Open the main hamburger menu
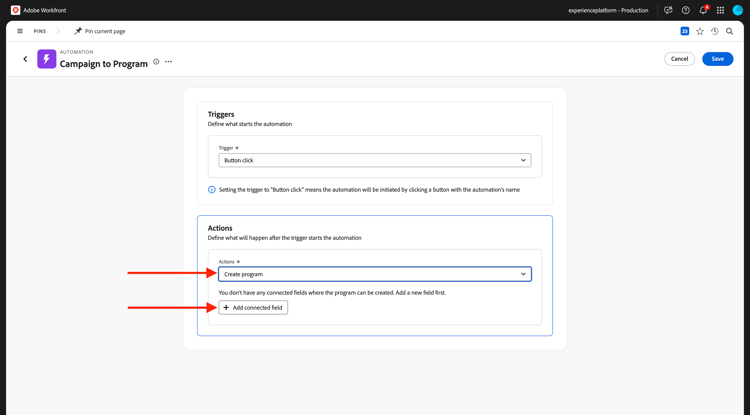This screenshot has height=415, width=750. [x=20, y=31]
